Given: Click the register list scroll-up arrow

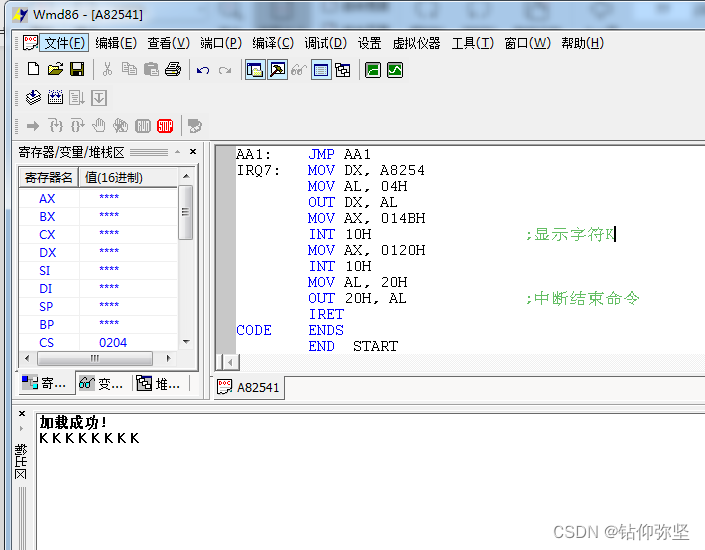Looking at the screenshot, I should tap(186, 176).
